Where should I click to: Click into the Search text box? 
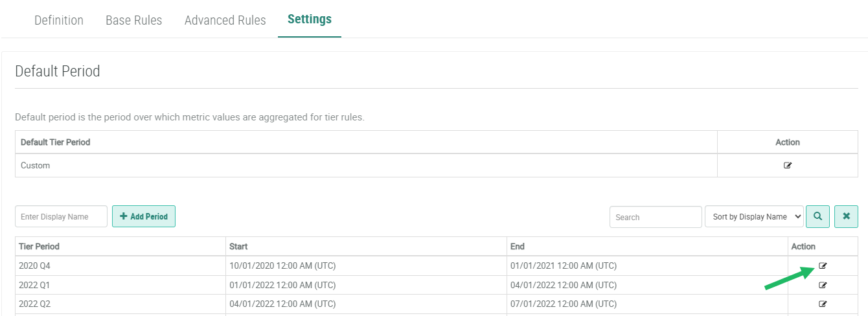pyautogui.click(x=656, y=217)
